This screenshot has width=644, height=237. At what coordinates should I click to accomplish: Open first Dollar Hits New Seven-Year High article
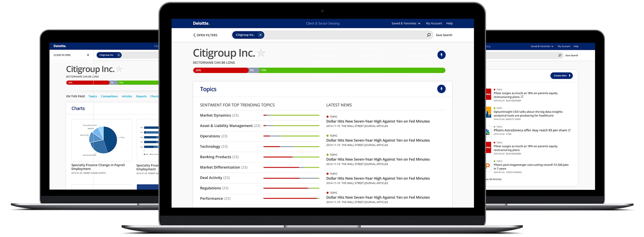(x=378, y=121)
